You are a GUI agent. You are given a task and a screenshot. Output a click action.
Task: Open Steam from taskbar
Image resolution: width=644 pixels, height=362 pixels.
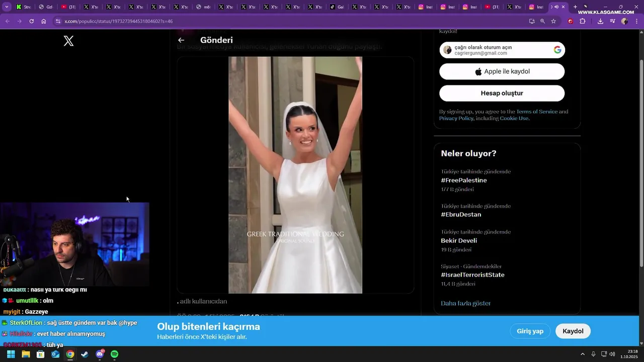(85, 354)
